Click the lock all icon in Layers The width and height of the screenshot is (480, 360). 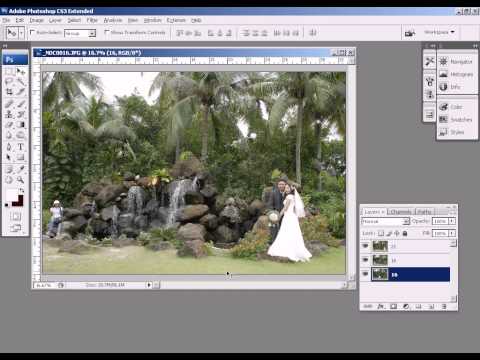pos(405,233)
